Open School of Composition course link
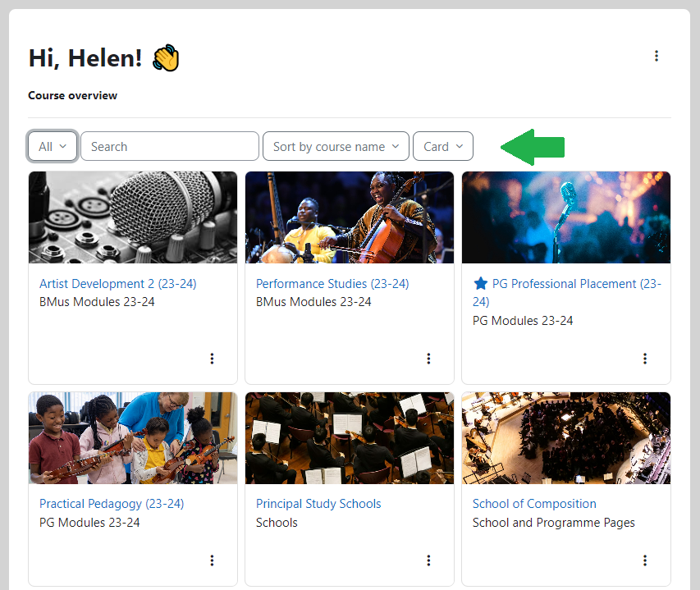The height and width of the screenshot is (590, 700). pyautogui.click(x=534, y=504)
